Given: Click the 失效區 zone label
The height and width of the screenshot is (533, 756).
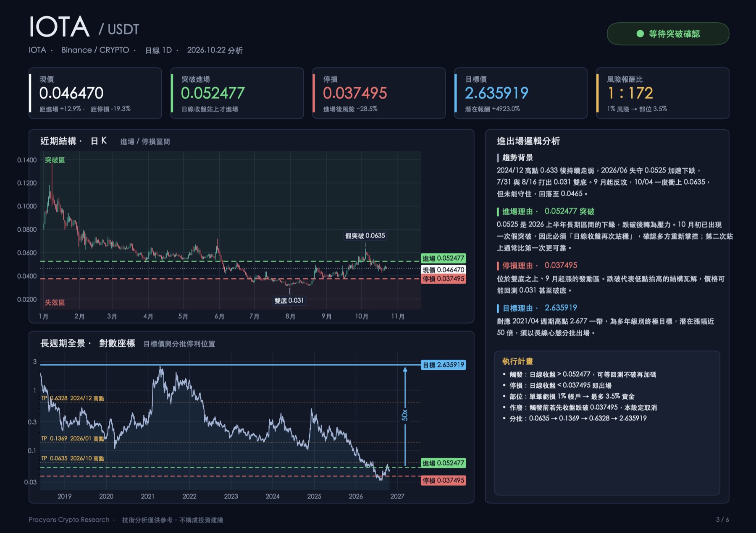Looking at the screenshot, I should [55, 302].
